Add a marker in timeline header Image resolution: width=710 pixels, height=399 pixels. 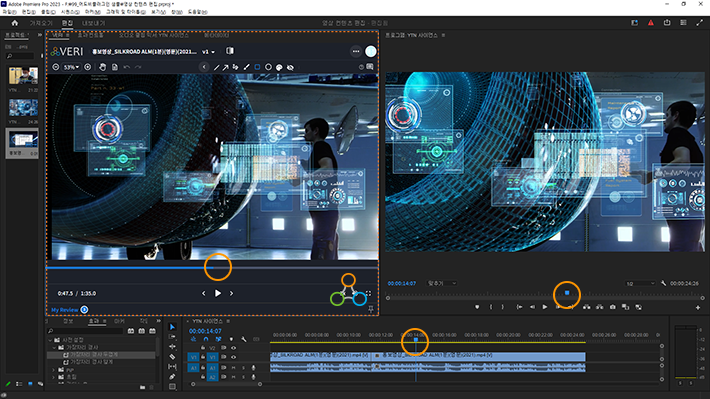(x=231, y=339)
